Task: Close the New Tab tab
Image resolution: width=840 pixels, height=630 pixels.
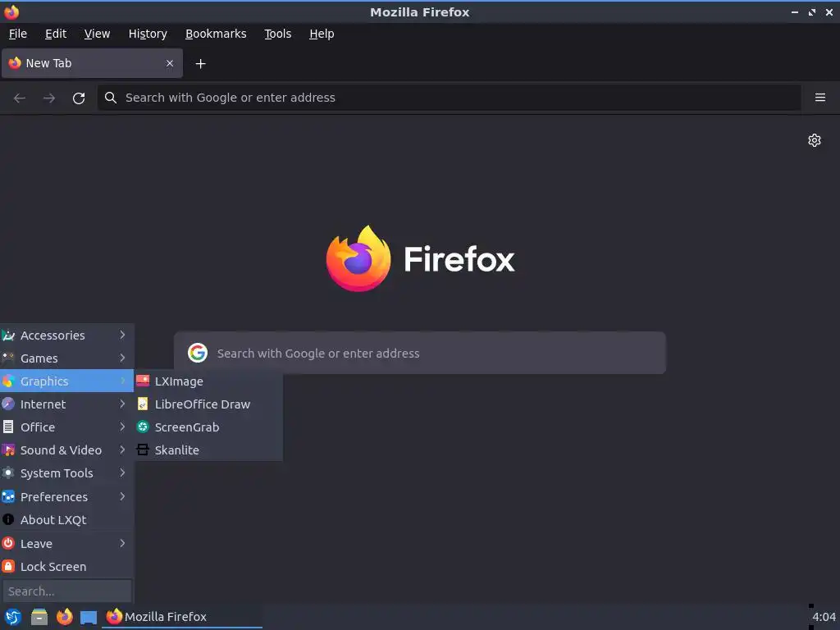Action: (x=170, y=63)
